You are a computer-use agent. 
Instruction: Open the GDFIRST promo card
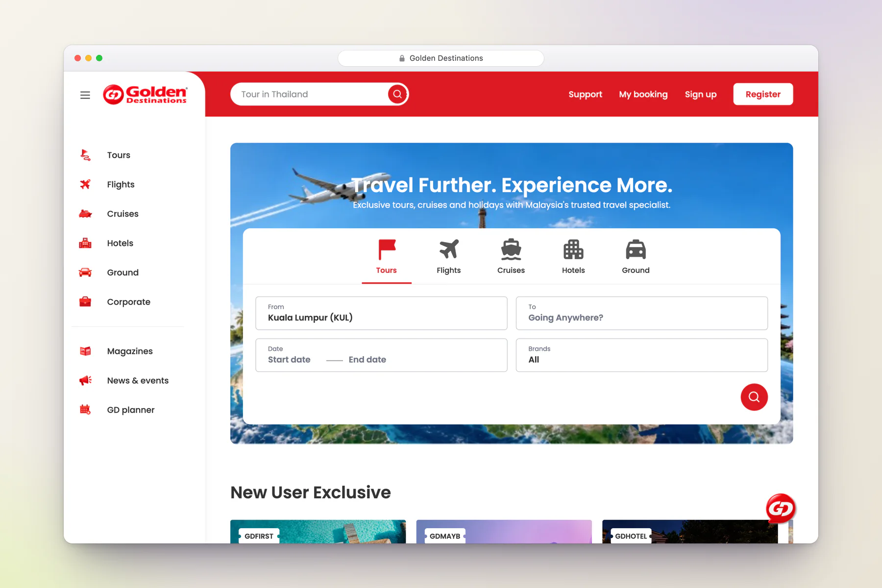[x=318, y=532]
